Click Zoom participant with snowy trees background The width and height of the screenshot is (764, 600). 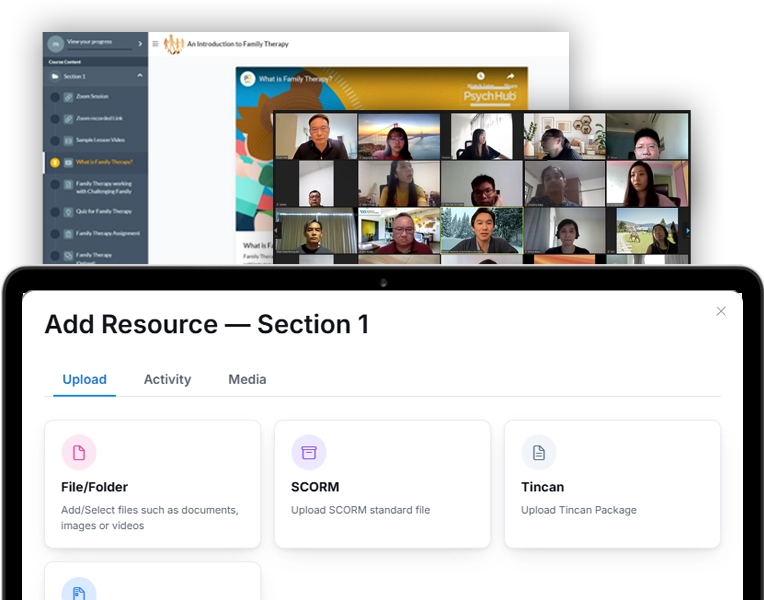point(482,231)
